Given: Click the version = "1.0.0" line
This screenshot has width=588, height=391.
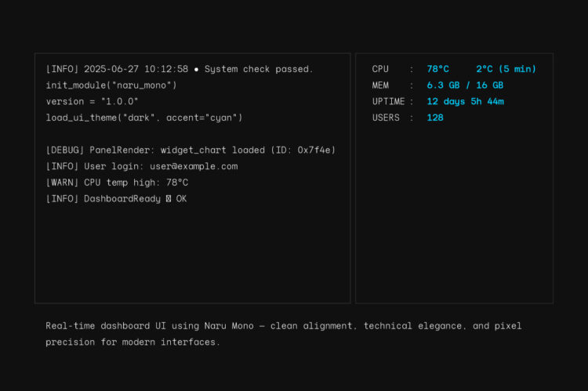Looking at the screenshot, I should click(92, 101).
